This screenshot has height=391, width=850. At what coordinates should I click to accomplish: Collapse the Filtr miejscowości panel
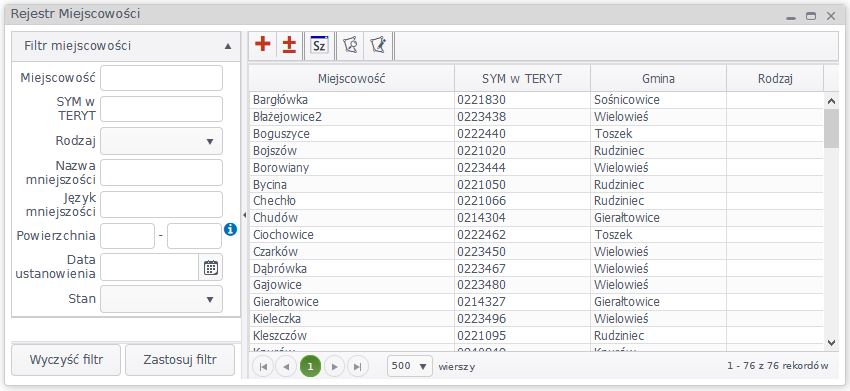(x=228, y=46)
